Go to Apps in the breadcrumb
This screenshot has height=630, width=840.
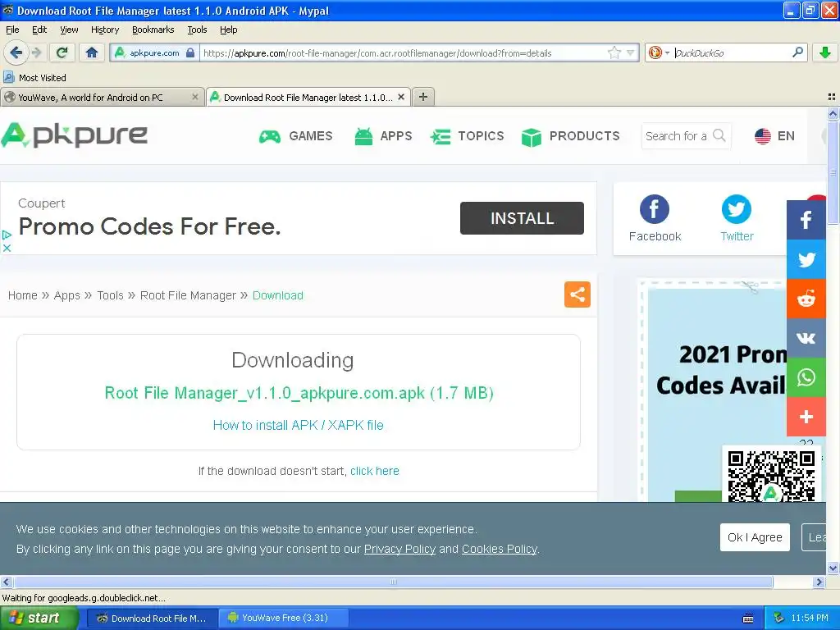[x=67, y=295]
